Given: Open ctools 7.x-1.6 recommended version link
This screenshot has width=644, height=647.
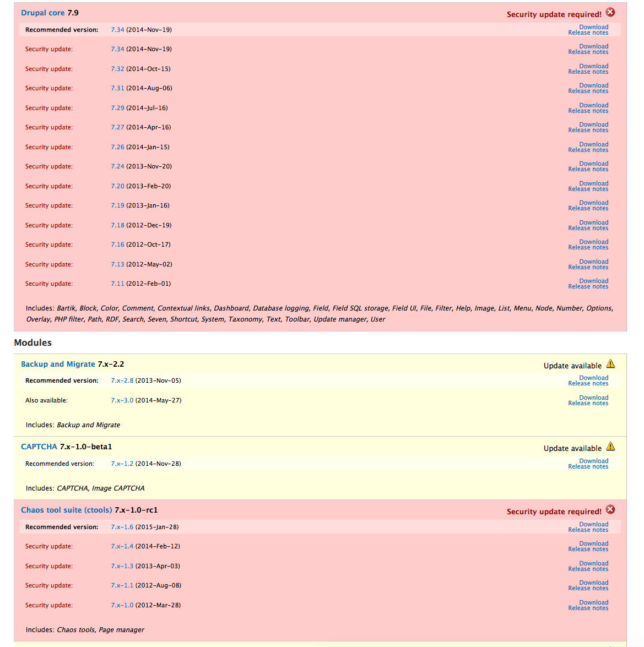Looking at the screenshot, I should pyautogui.click(x=122, y=527).
